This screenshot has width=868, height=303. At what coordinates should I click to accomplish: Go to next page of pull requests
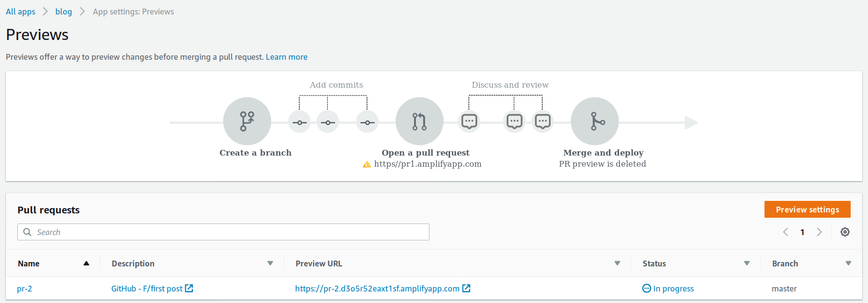pos(819,232)
